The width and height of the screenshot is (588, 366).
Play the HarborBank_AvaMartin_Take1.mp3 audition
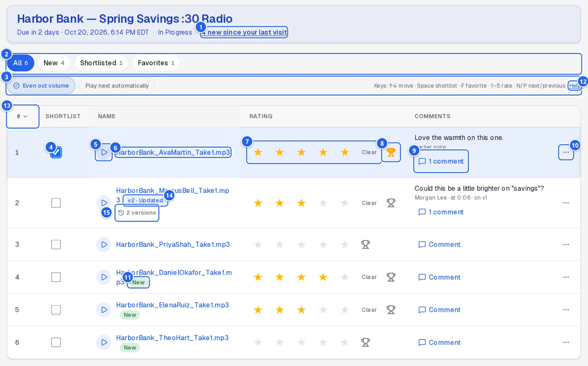tap(104, 152)
